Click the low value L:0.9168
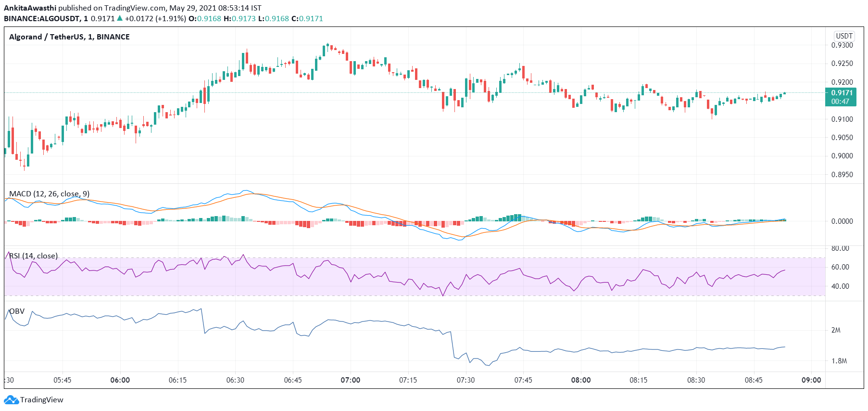The image size is (868, 411). (274, 19)
